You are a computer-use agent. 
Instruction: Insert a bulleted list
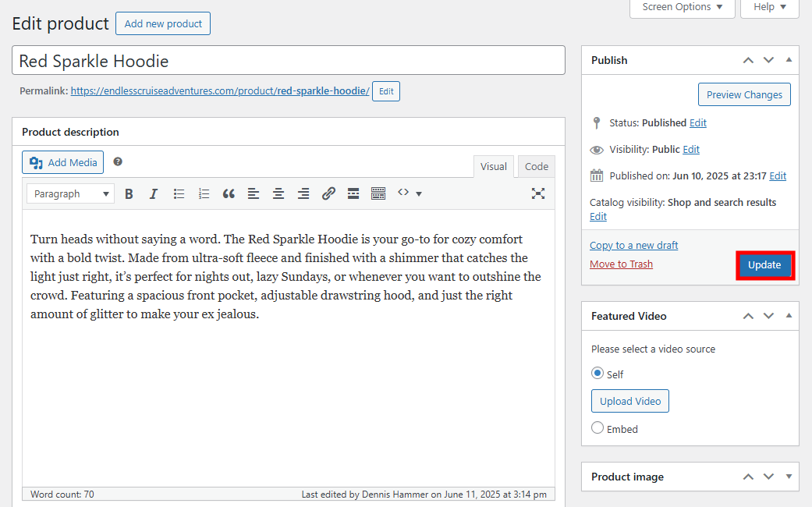point(179,193)
